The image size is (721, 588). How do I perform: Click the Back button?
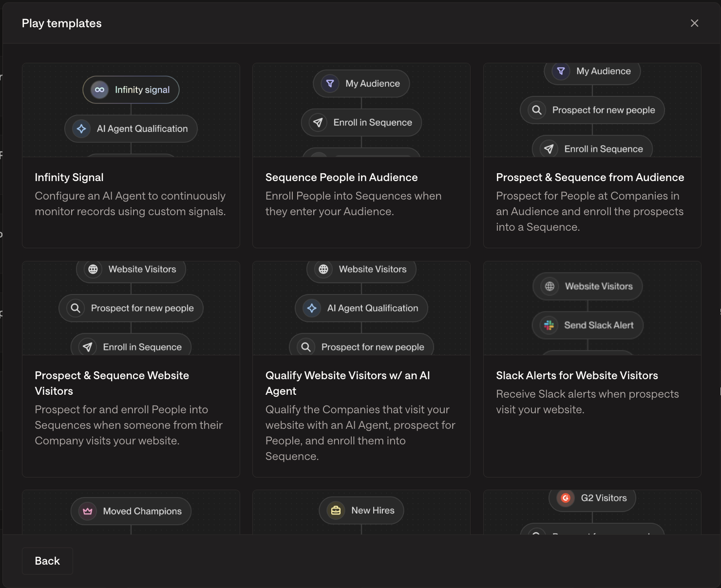coord(47,561)
